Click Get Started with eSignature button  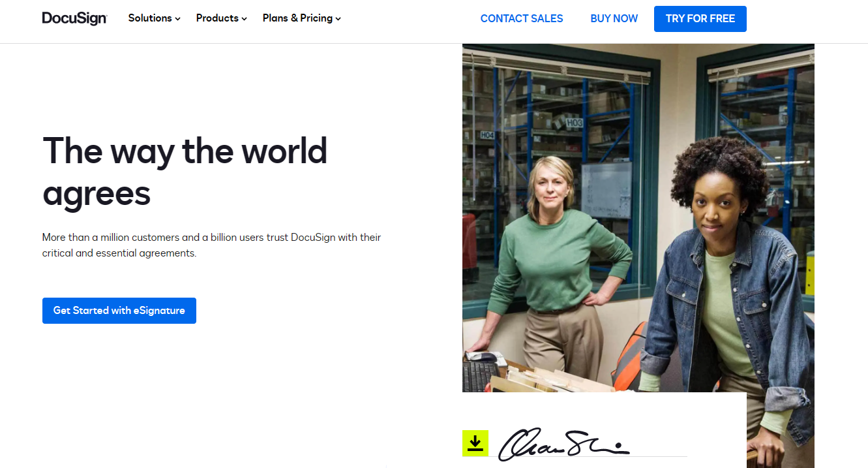pos(119,311)
